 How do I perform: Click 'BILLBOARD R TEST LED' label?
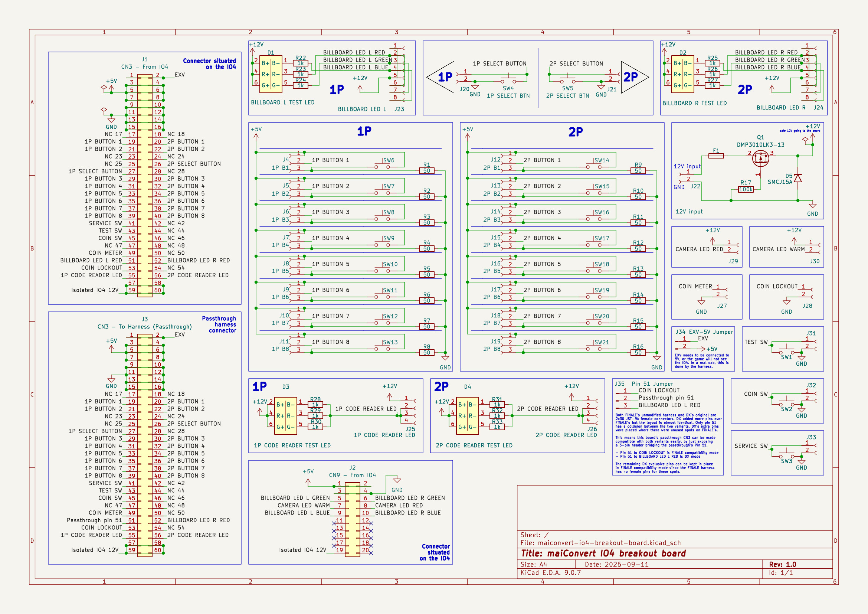(694, 103)
